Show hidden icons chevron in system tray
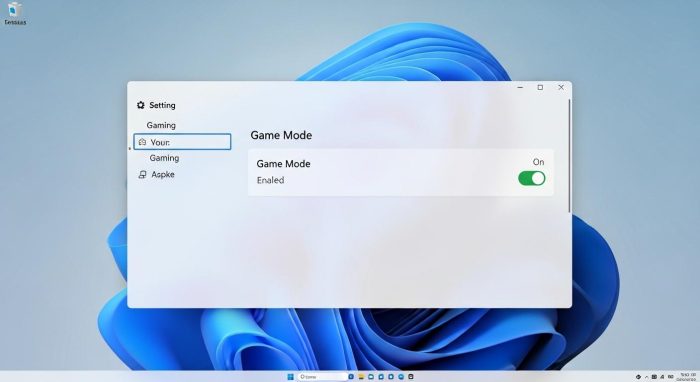 (x=646, y=377)
